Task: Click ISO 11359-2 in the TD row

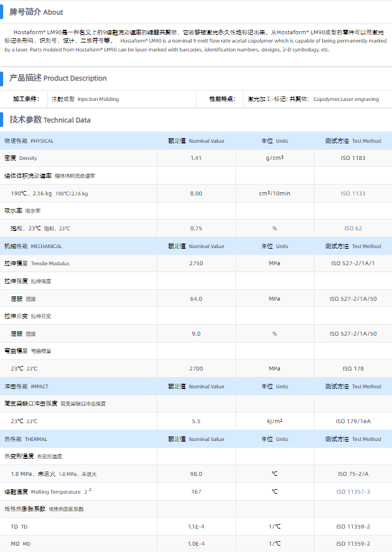Action: tap(353, 527)
